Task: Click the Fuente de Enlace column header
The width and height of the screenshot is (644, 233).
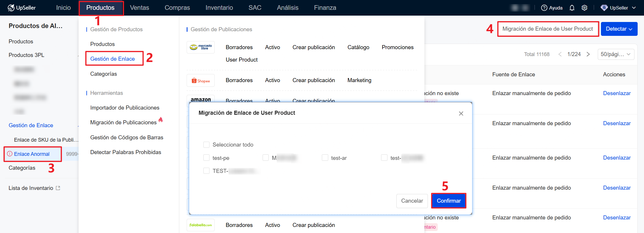Action: 514,74
